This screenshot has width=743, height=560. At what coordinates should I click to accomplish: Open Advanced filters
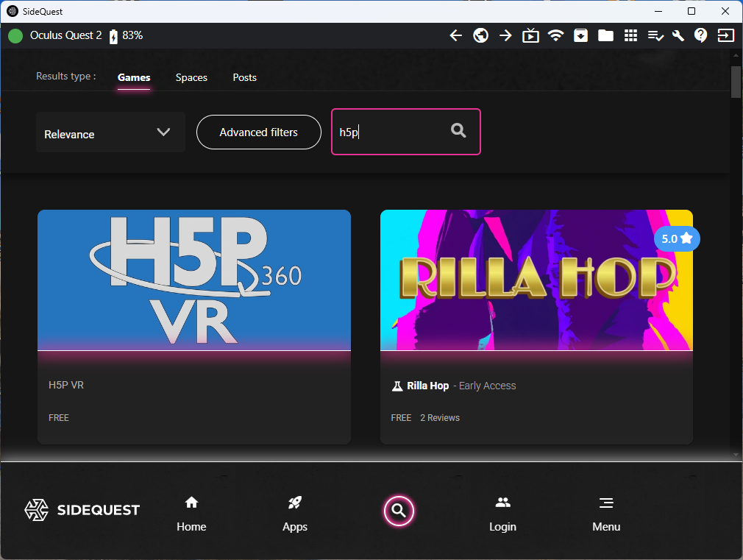coord(259,132)
